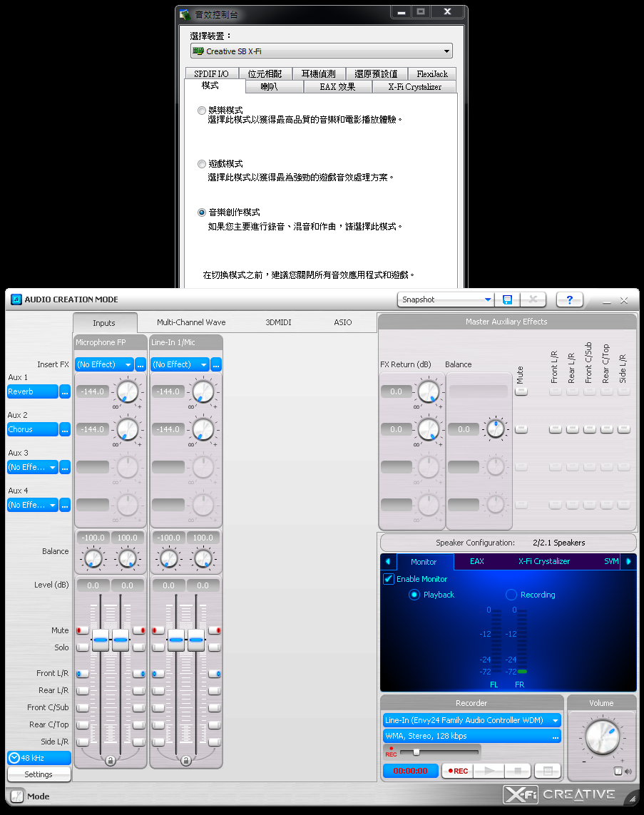Screen dimensions: 644x815
Task: Toggle Microphone FP left Front L/R routing
Action: (x=82, y=674)
